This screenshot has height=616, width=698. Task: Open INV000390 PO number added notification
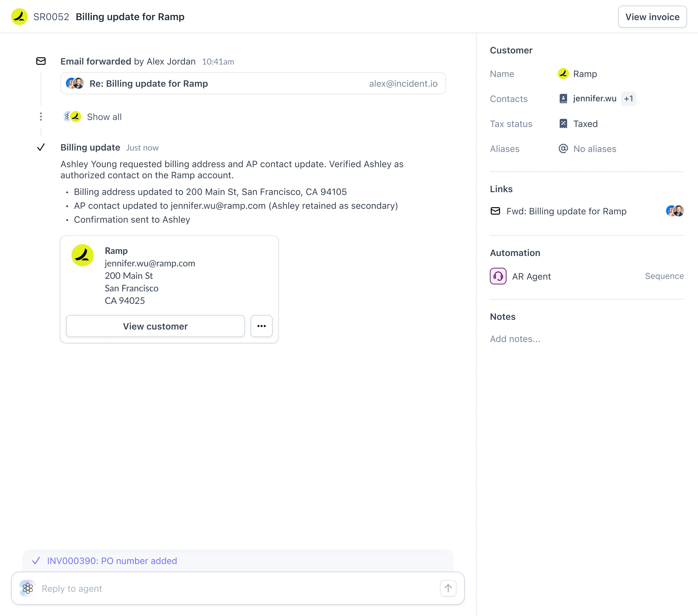pyautogui.click(x=112, y=561)
